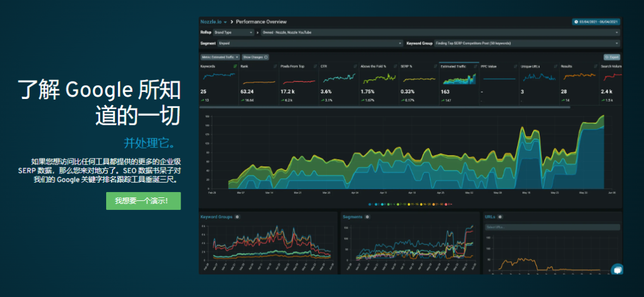Click the Export button
This screenshot has width=644, height=297.
point(612,57)
